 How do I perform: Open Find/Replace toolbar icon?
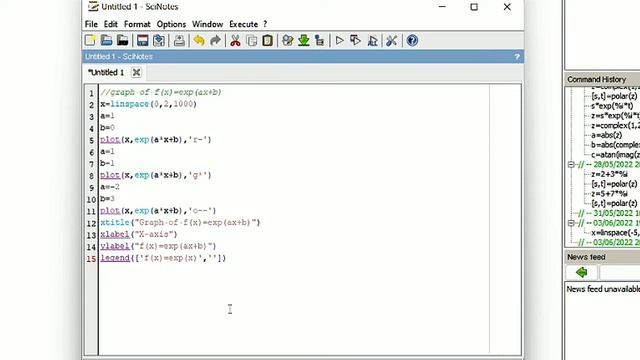pos(287,40)
